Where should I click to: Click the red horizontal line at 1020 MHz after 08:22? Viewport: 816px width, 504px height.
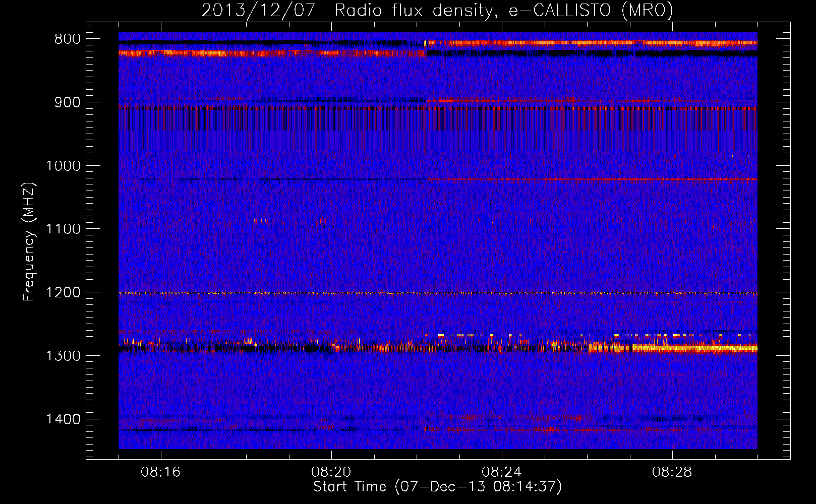pyautogui.click(x=592, y=179)
